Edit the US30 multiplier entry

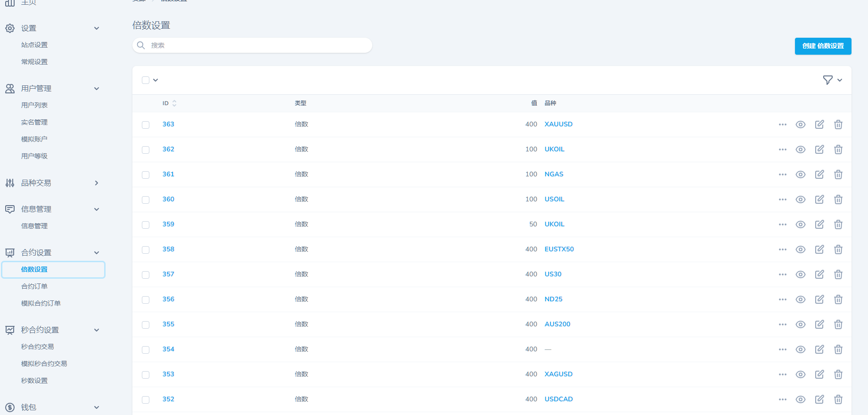[819, 274]
